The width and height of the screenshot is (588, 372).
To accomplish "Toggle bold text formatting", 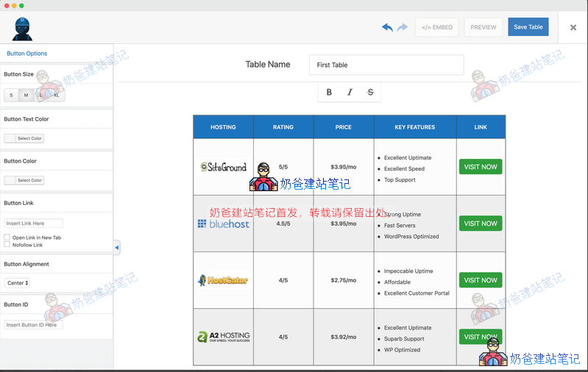I will click(x=329, y=92).
